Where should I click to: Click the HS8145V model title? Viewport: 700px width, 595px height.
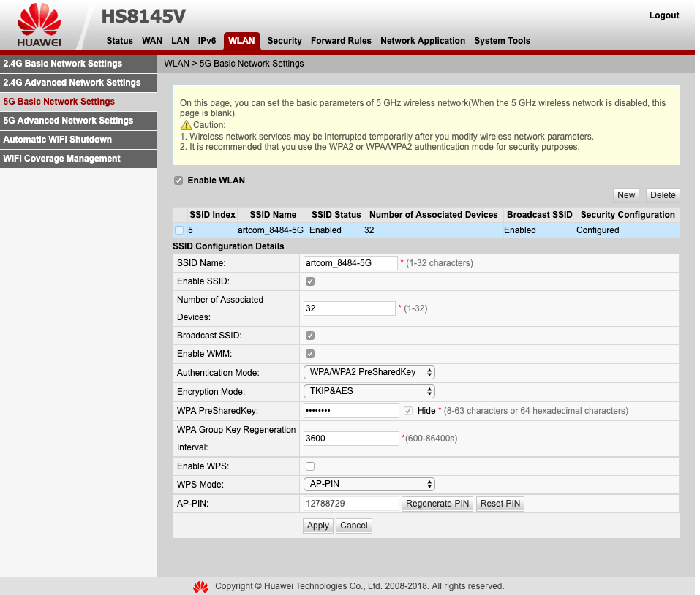tap(143, 17)
